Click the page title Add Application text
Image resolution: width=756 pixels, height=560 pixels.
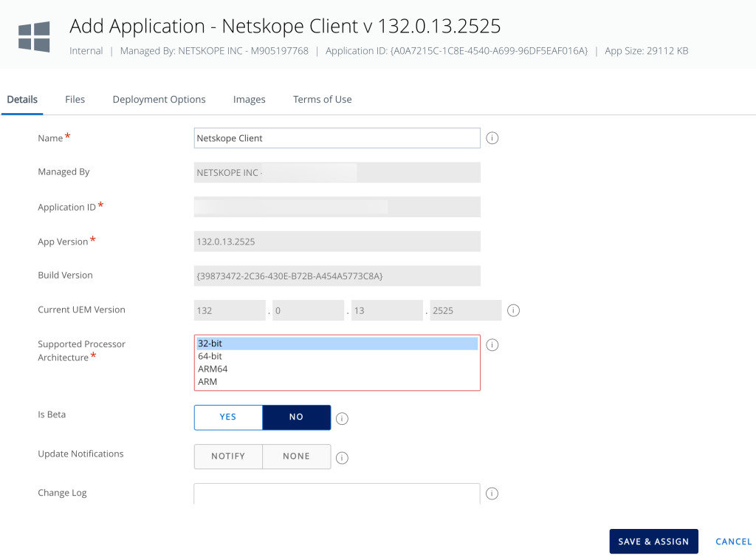285,26
